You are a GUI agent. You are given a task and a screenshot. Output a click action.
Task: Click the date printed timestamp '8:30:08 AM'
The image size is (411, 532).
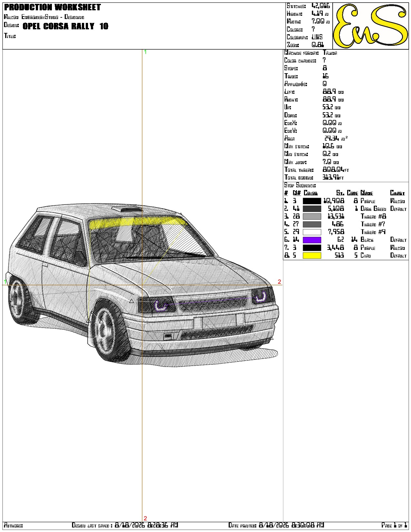tap(308, 525)
